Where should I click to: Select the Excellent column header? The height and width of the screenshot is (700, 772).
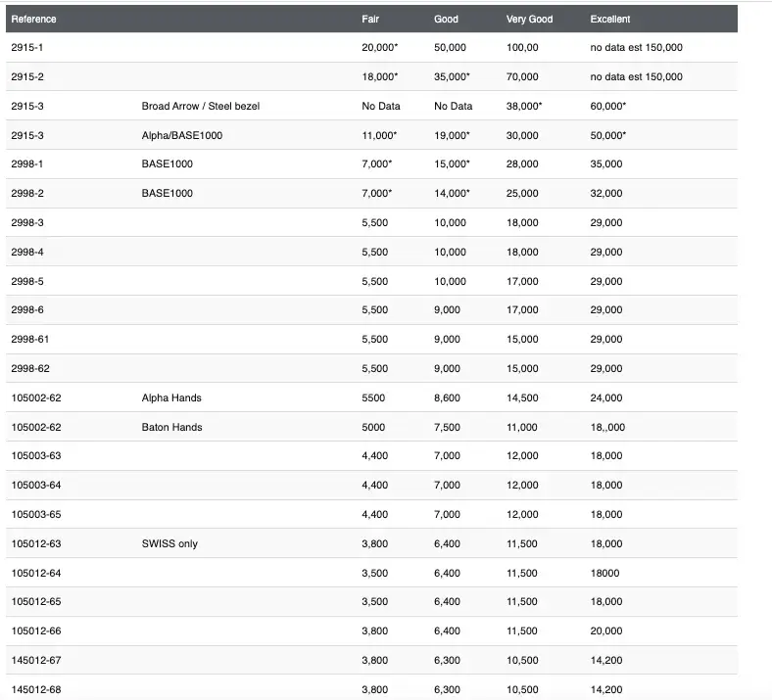(610, 19)
